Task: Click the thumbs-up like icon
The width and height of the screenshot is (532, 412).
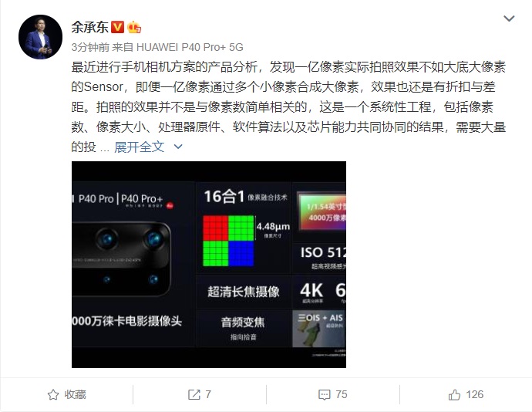Action: (454, 395)
